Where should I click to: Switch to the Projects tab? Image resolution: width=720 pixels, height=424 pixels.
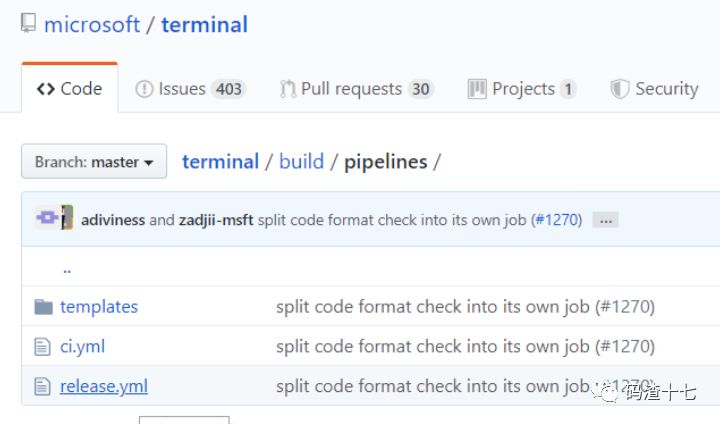(522, 89)
